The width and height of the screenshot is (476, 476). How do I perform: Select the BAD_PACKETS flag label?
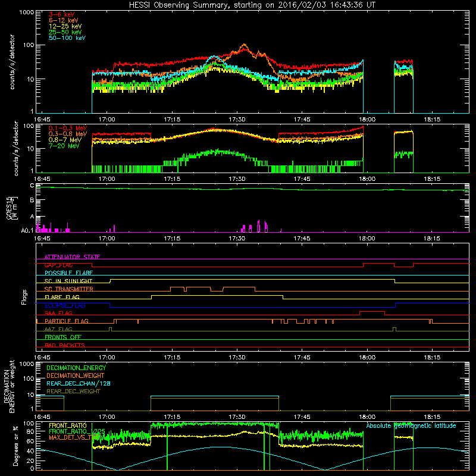pos(65,345)
